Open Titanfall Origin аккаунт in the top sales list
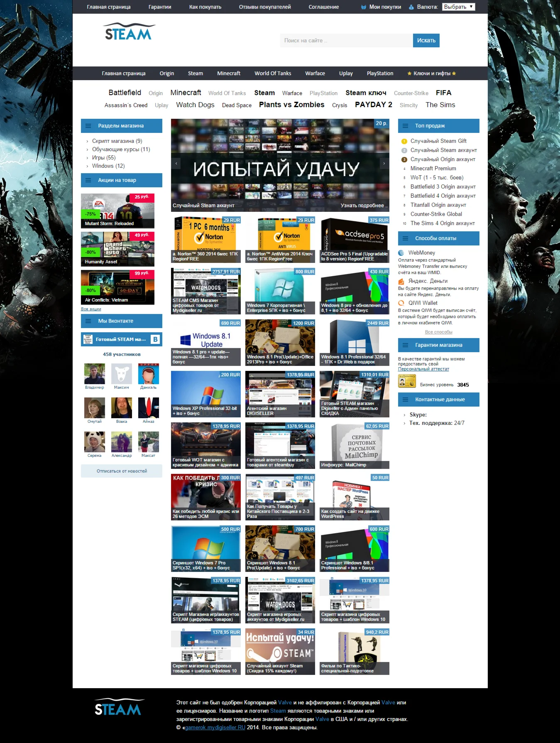 (438, 205)
